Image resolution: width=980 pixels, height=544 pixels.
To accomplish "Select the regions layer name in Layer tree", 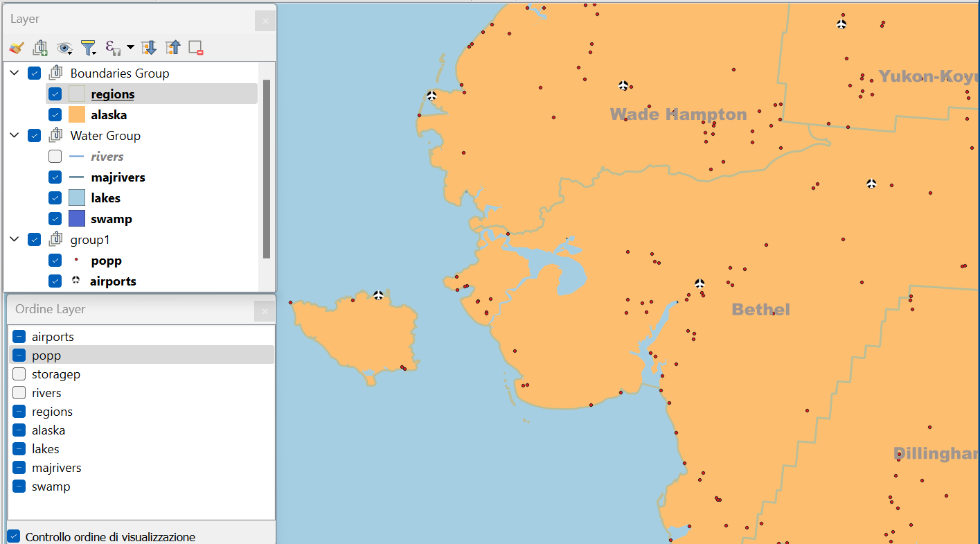I will (x=112, y=94).
